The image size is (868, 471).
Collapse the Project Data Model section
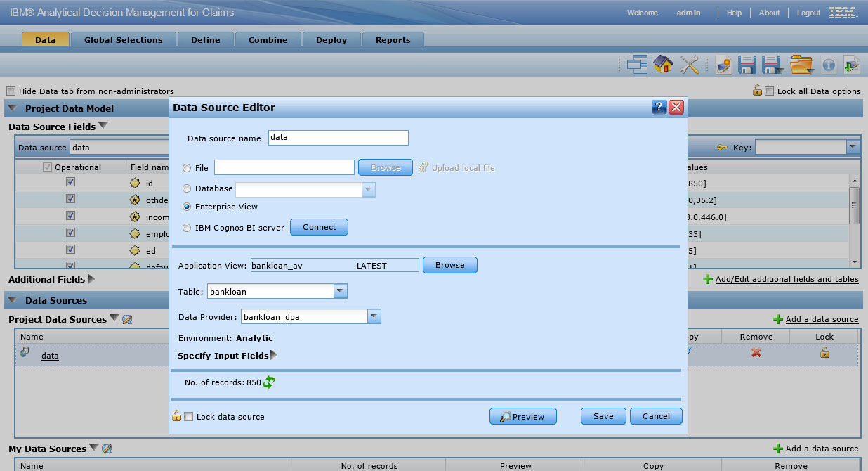(x=13, y=108)
